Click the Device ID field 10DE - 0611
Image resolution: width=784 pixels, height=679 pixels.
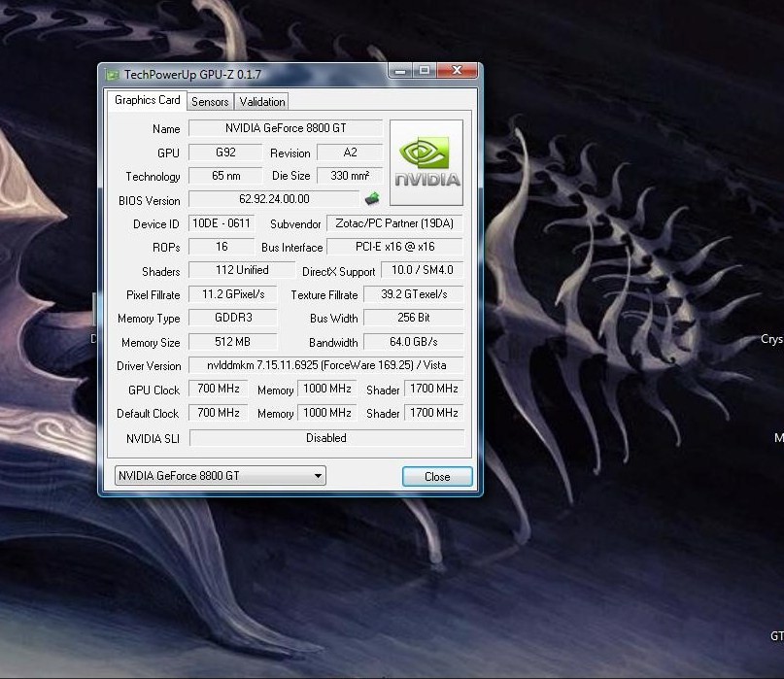point(222,223)
